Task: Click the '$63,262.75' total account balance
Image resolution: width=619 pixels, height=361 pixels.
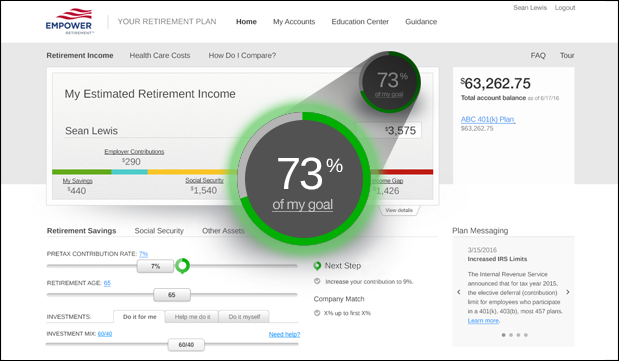Action: coord(495,83)
